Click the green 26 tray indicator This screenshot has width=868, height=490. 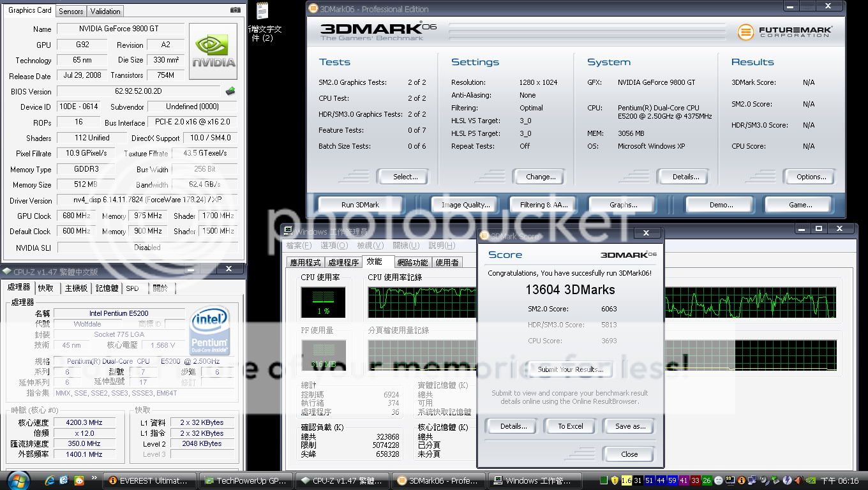coord(707,480)
